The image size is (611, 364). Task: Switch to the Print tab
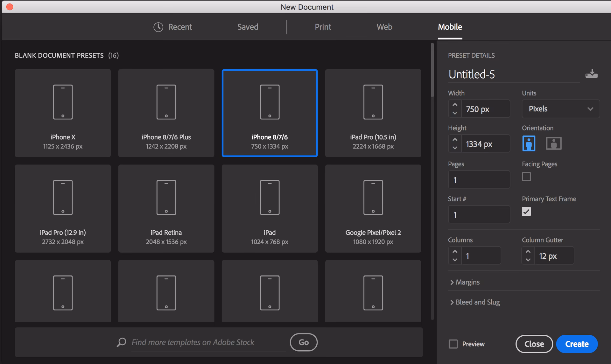pos(323,27)
